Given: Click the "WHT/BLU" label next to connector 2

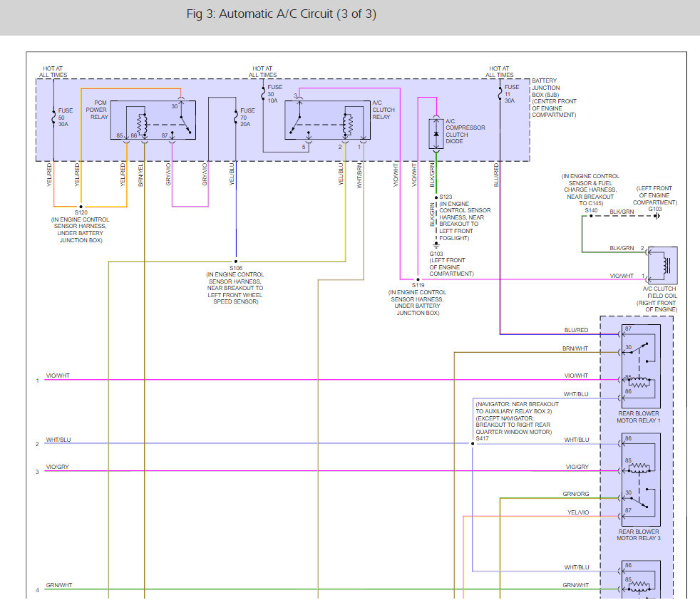Looking at the screenshot, I should point(58,440).
